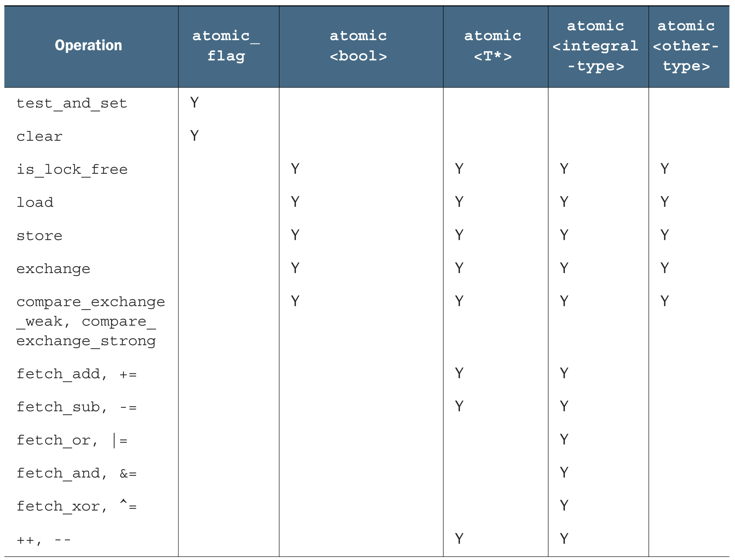Click the atomic<other-type> header cell
Screen dimensions: 735x560
pyautogui.click(x=686, y=46)
